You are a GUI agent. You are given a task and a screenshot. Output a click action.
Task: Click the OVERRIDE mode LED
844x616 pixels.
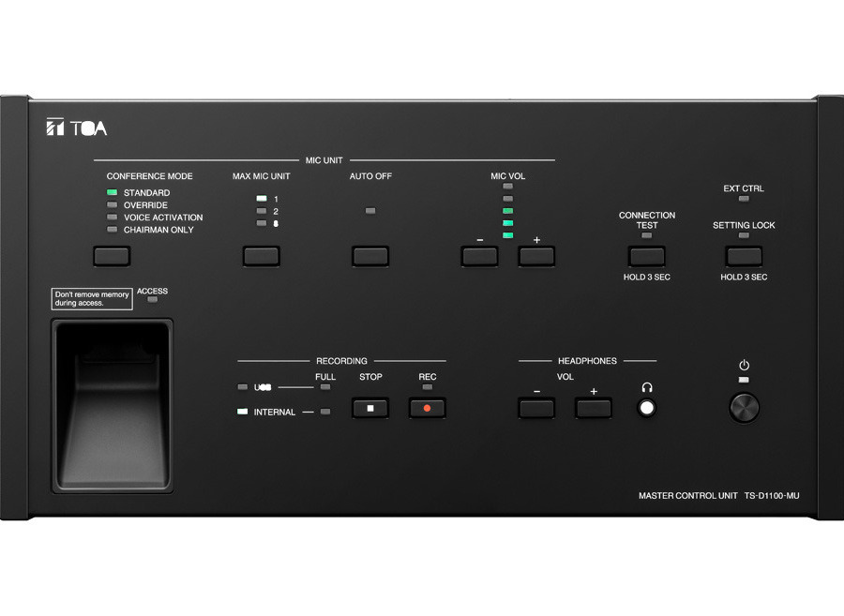112,204
